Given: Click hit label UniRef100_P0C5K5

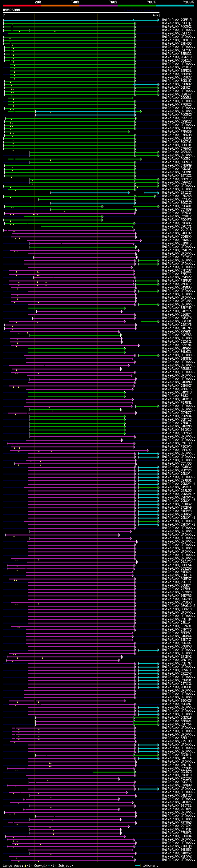Looking at the screenshot, I should click(x=177, y=115).
